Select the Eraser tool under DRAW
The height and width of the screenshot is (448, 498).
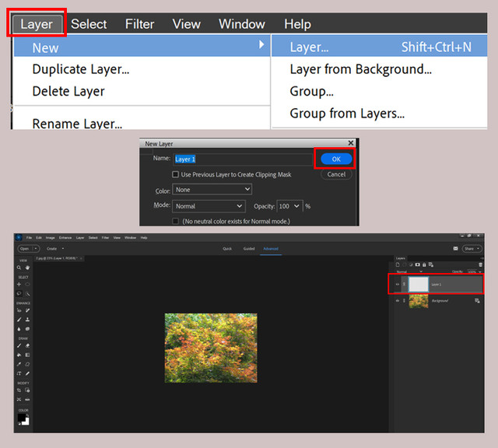coord(28,345)
